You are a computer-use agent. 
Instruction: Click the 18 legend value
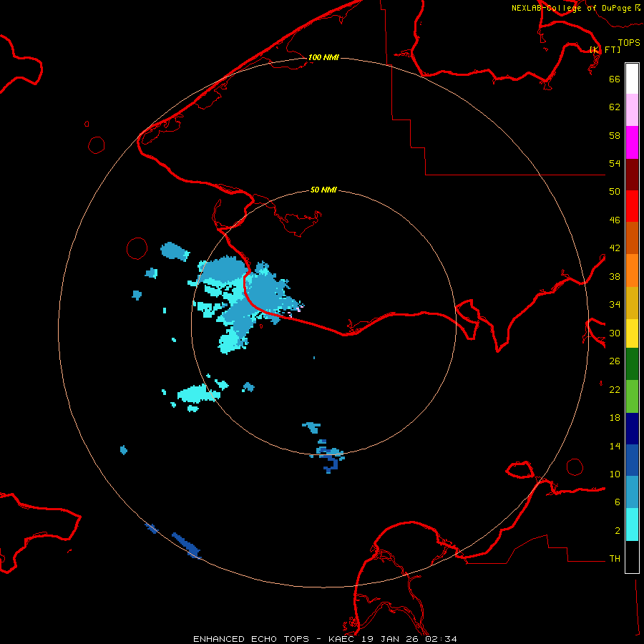[615, 418]
